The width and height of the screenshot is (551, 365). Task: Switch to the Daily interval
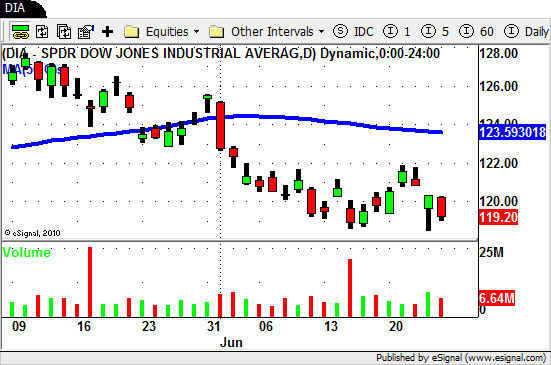tap(526, 32)
